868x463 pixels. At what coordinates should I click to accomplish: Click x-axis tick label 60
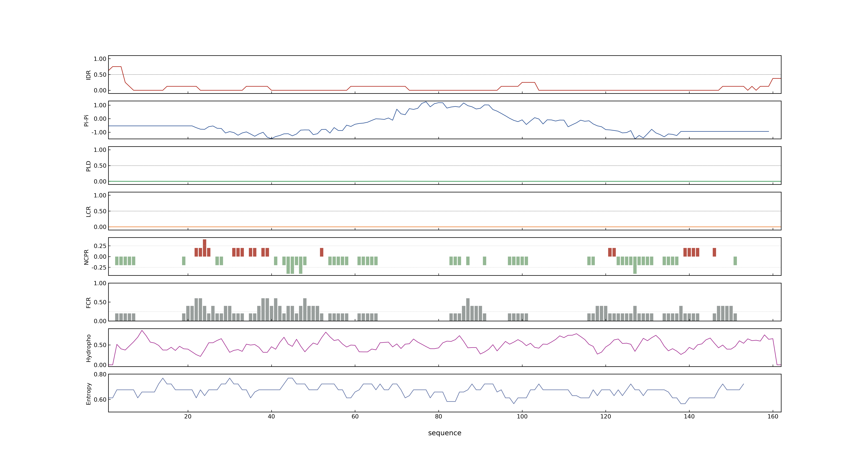point(355,416)
